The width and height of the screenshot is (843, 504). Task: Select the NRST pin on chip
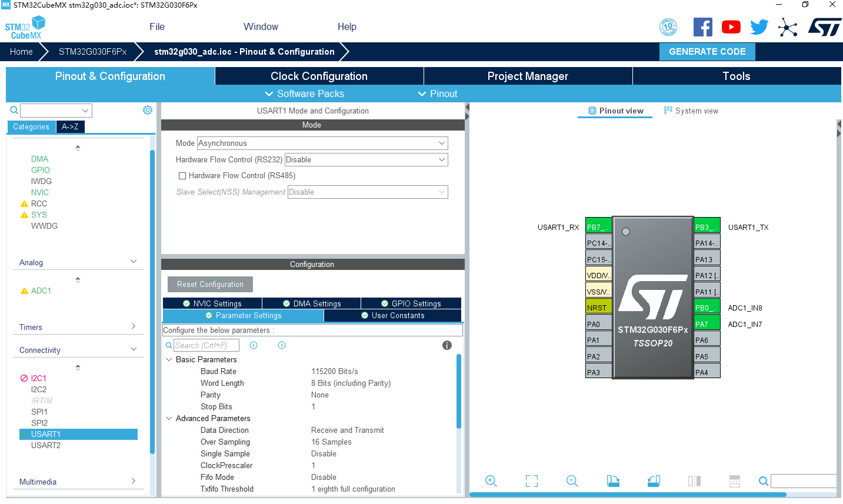598,308
